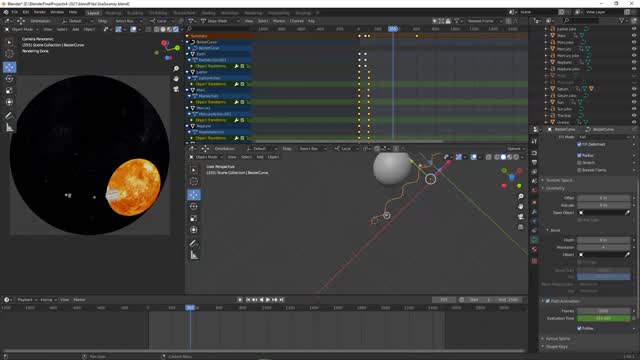Open Playback popover in timeline

coord(27,300)
